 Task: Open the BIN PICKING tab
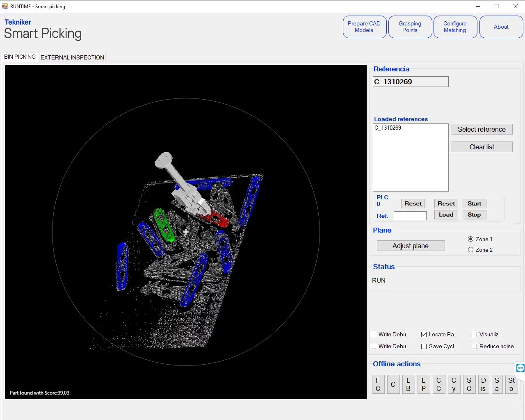(x=20, y=57)
